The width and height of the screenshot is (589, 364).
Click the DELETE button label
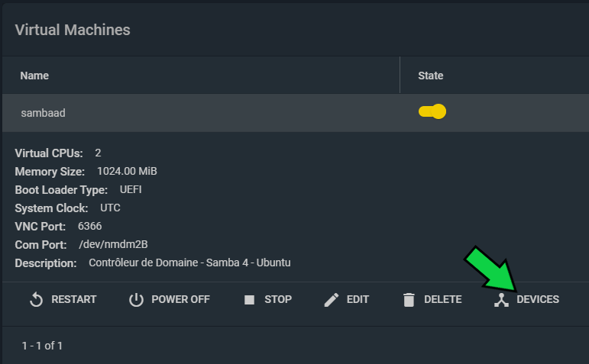point(443,299)
